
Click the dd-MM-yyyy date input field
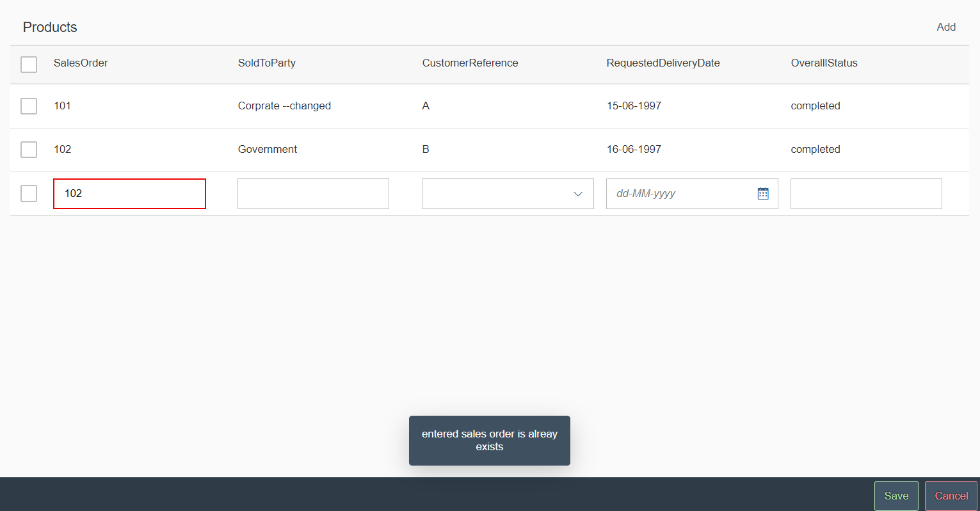[x=679, y=193]
